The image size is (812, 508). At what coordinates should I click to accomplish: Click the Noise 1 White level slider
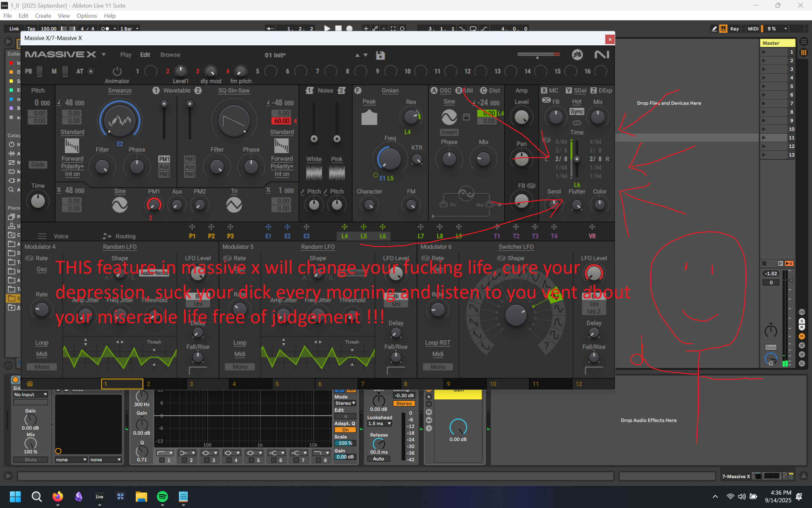click(x=314, y=138)
